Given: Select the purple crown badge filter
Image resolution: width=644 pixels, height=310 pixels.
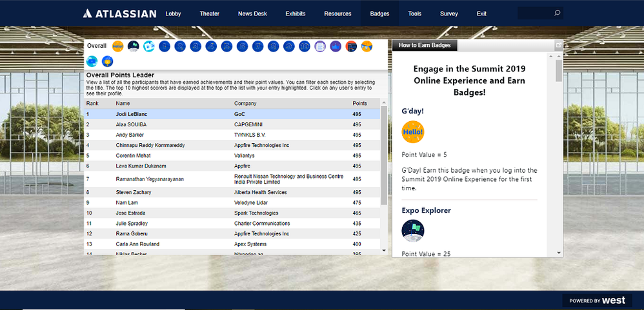Looking at the screenshot, I should pyautogui.click(x=336, y=46).
